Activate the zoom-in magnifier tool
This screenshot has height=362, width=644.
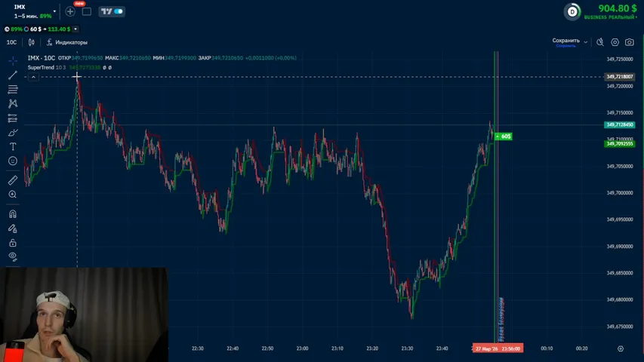coord(13,195)
